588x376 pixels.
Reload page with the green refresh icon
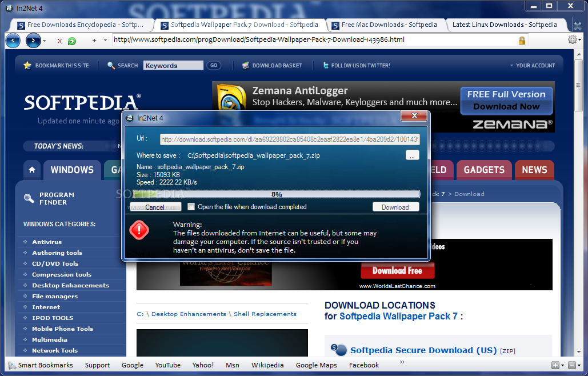pyautogui.click(x=71, y=41)
